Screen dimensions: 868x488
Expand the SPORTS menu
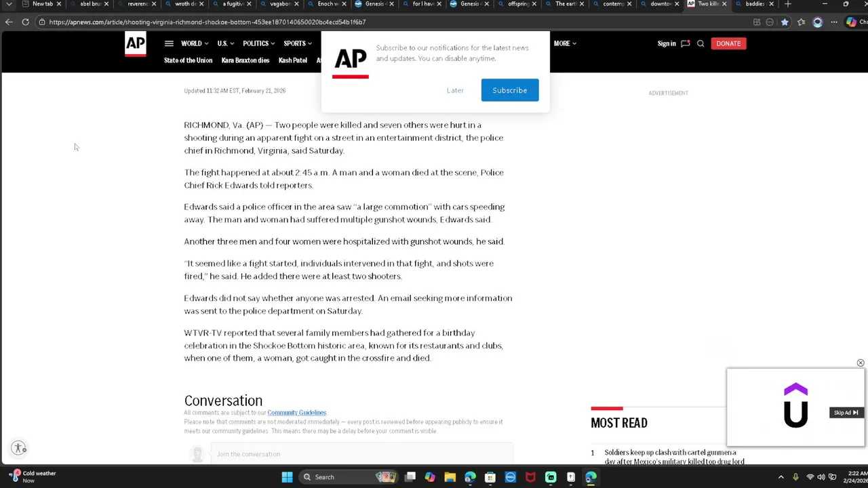click(298, 43)
